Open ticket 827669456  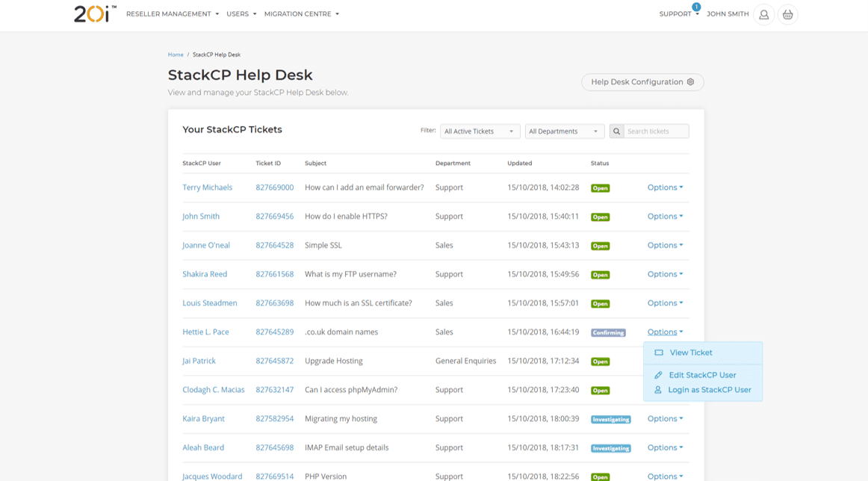[275, 217]
